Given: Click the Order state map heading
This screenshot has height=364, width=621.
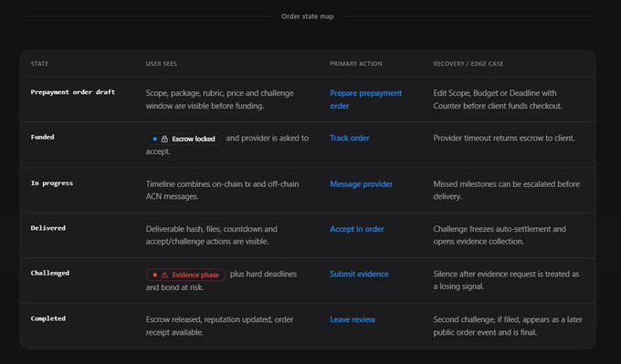Looking at the screenshot, I should (308, 16).
